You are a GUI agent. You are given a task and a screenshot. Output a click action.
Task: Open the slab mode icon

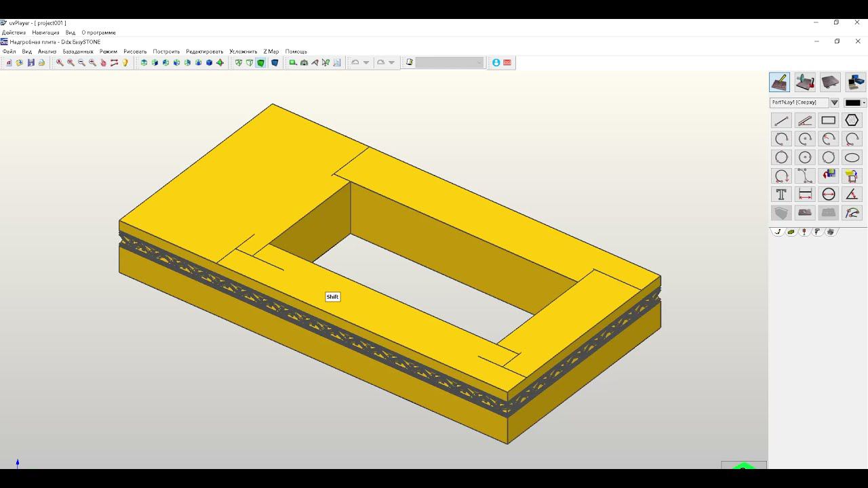click(830, 82)
